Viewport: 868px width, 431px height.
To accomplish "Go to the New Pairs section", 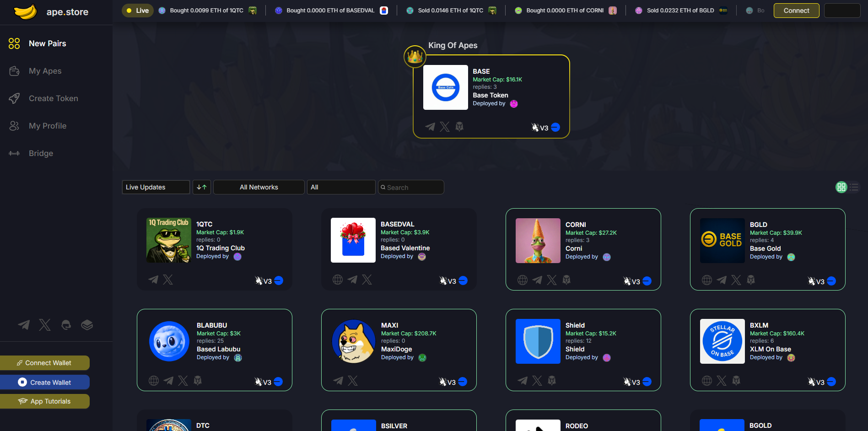I will pos(47,43).
